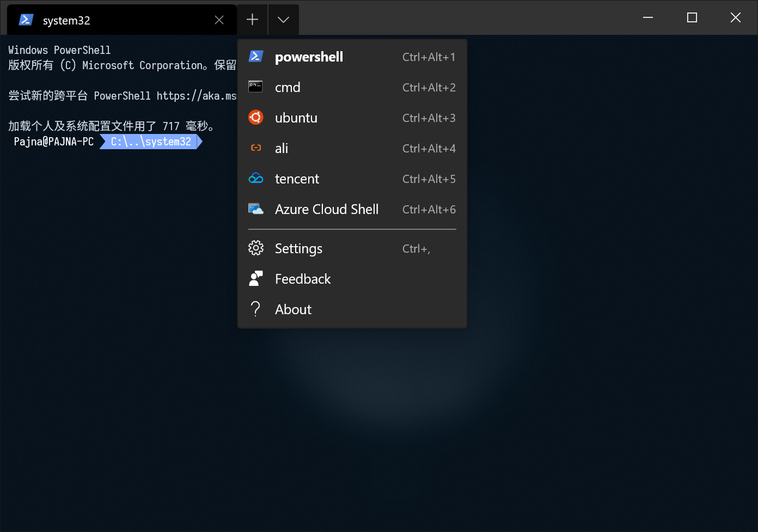Click the Ctrl+Alt+1 shortcut label
The image size is (758, 532).
pos(429,57)
